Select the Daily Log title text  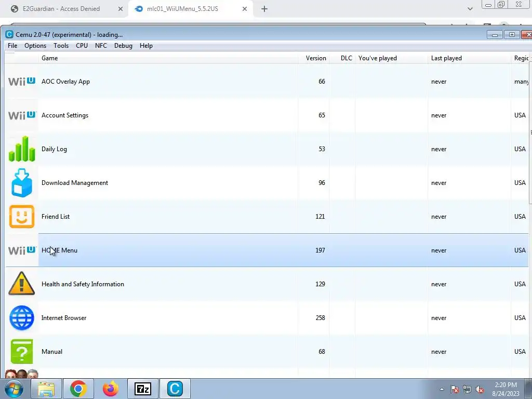[54, 149]
